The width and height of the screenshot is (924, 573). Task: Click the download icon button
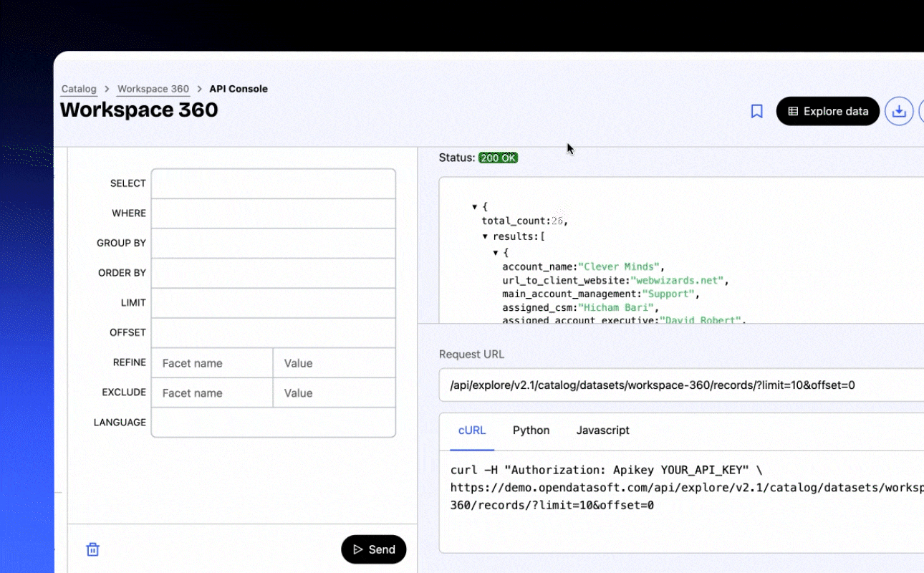pyautogui.click(x=899, y=111)
